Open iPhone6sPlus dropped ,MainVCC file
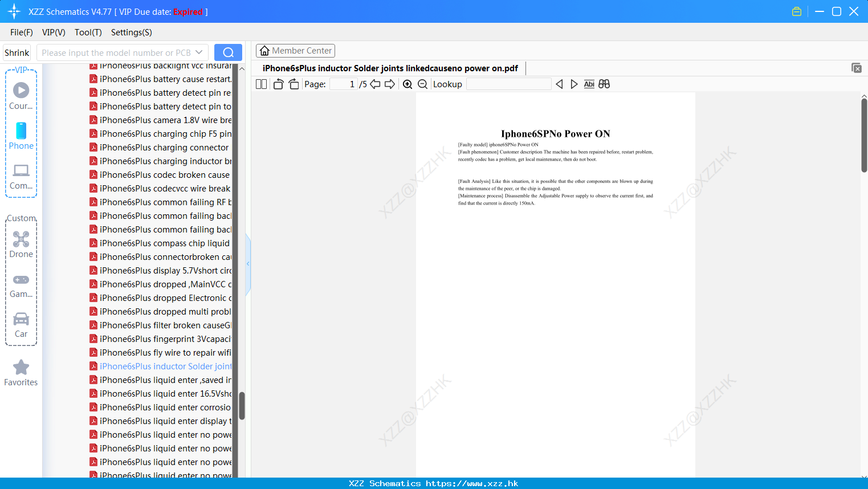Screen dimensions: 868x489 tap(161, 284)
